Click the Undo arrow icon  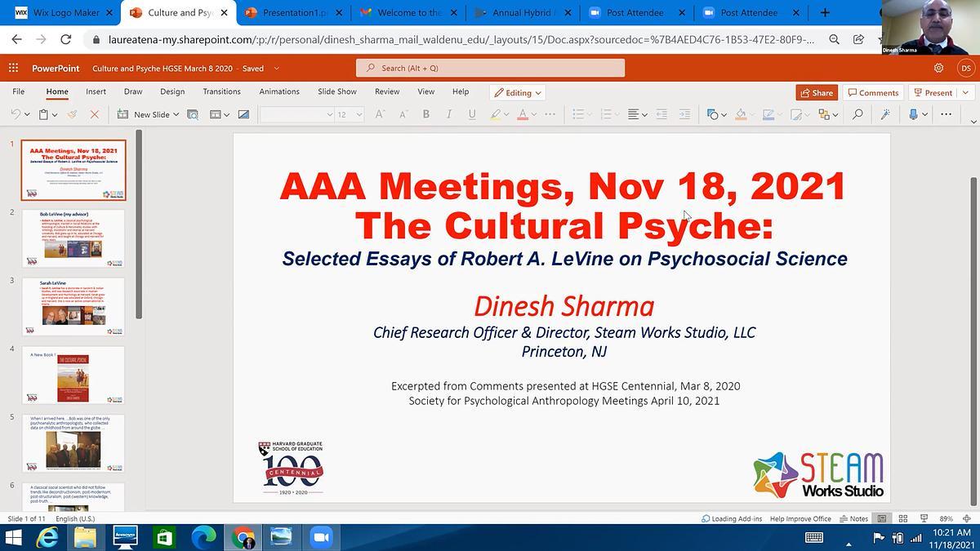tap(16, 115)
